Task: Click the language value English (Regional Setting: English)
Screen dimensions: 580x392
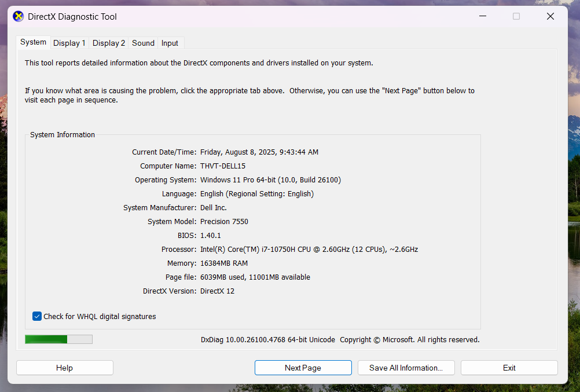Action: coord(256,193)
